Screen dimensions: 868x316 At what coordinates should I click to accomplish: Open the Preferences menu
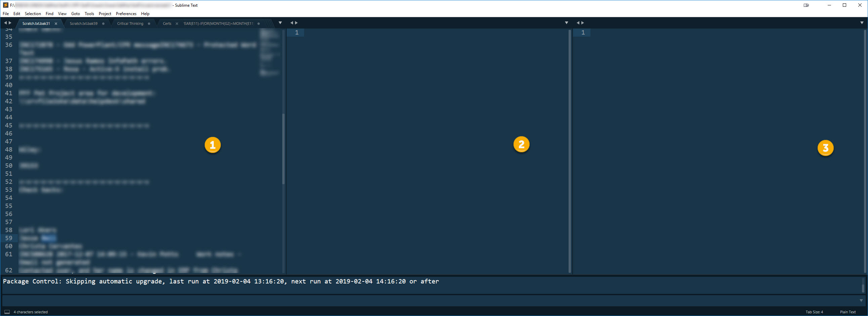point(126,14)
